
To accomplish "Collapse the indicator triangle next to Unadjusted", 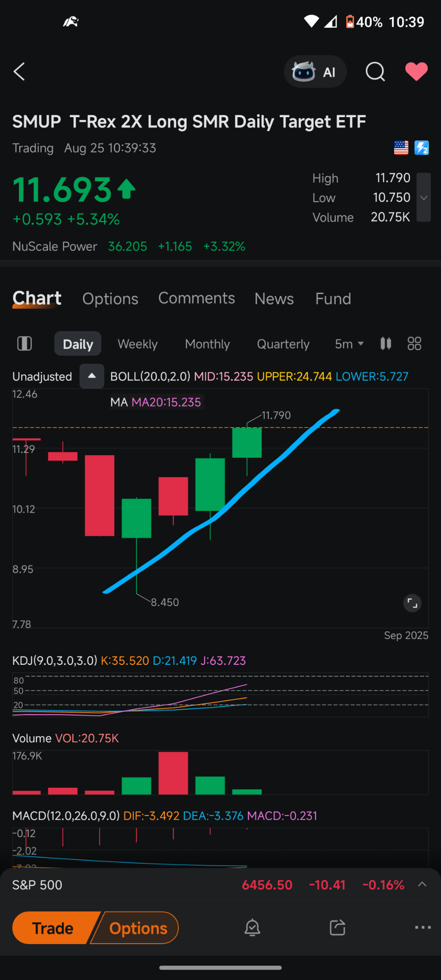I will tap(92, 376).
